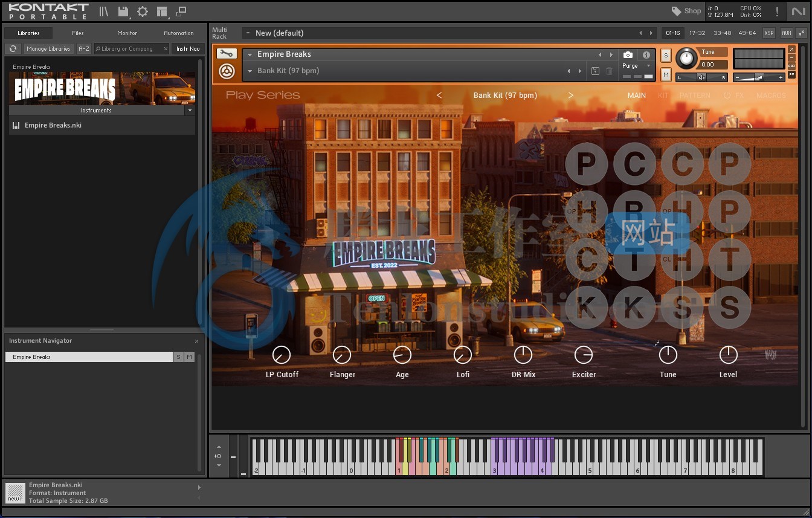Open the MACROS page tab
812x518 pixels.
tap(771, 96)
